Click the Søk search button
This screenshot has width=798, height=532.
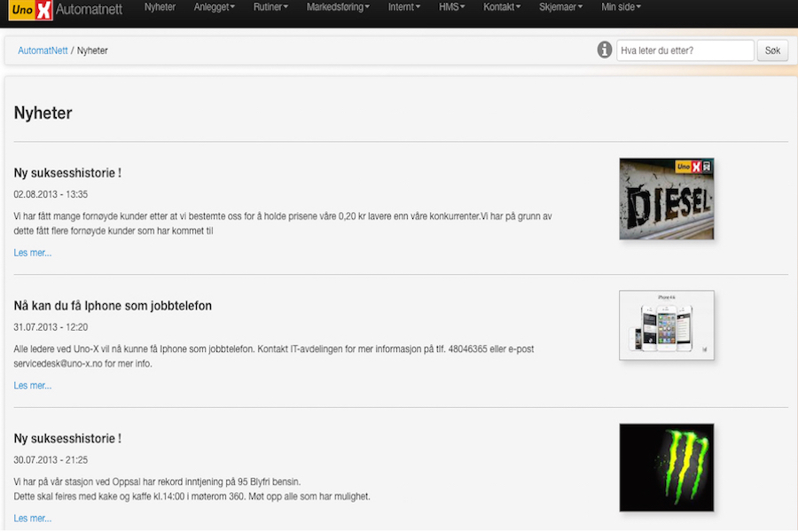click(x=772, y=51)
